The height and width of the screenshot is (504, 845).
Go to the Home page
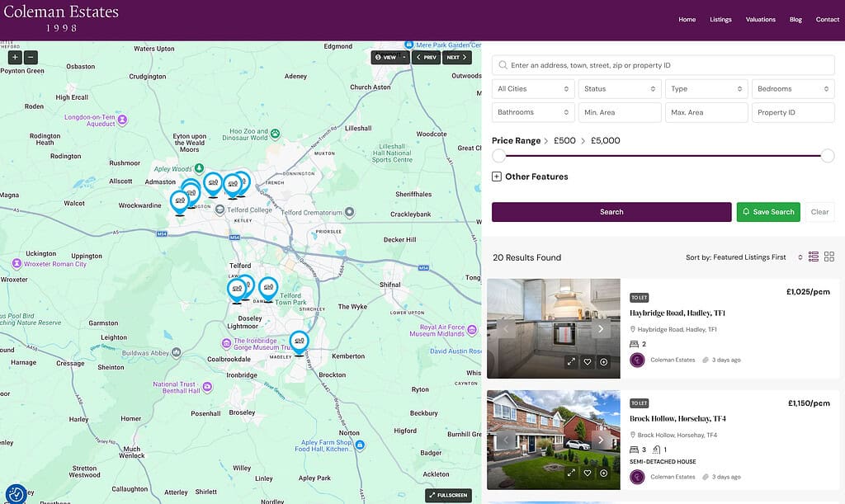pyautogui.click(x=687, y=20)
